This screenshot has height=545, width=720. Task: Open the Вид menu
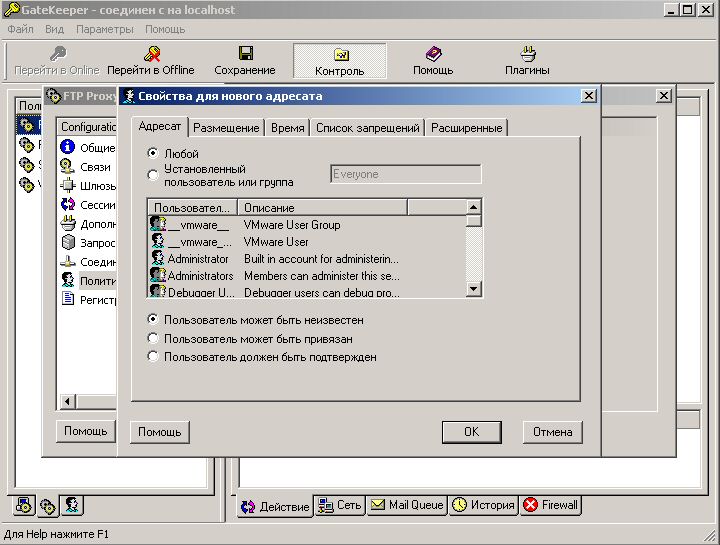[x=54, y=29]
